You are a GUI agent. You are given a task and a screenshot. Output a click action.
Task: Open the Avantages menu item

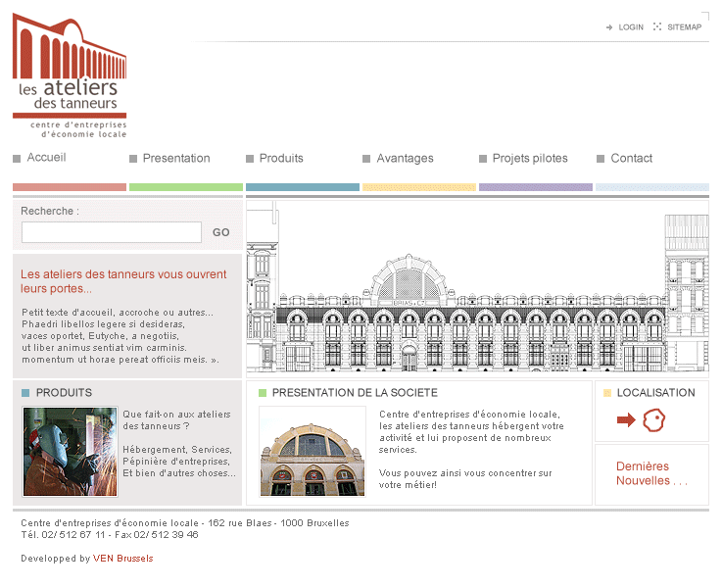click(x=406, y=159)
